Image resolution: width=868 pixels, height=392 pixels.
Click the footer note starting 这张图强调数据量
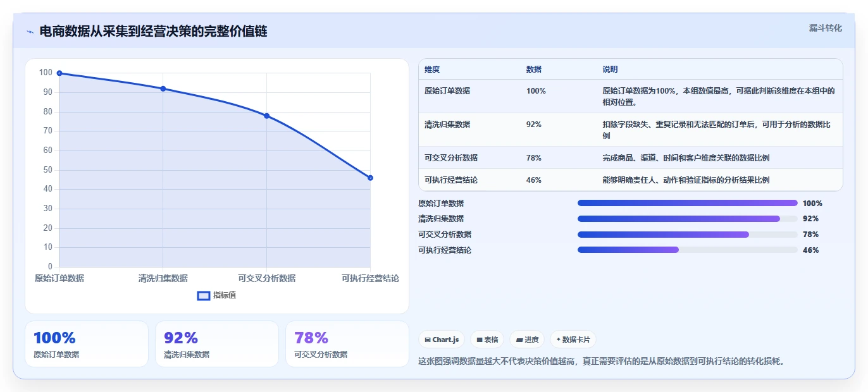(x=601, y=362)
